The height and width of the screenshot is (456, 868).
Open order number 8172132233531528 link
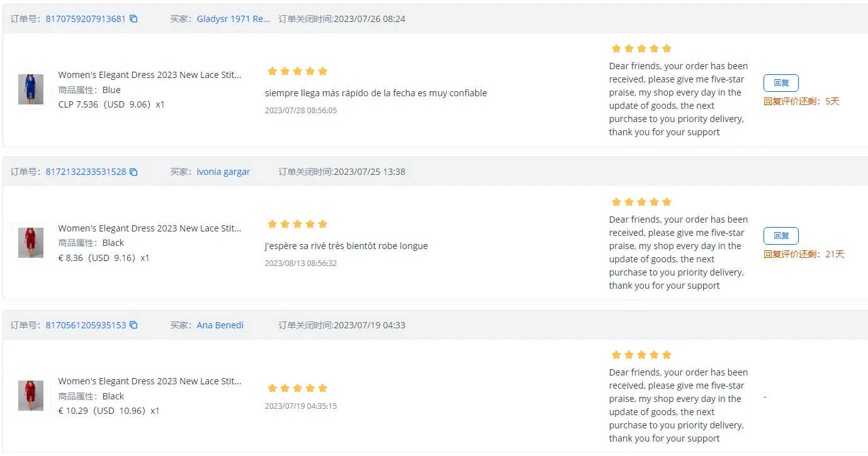86,172
